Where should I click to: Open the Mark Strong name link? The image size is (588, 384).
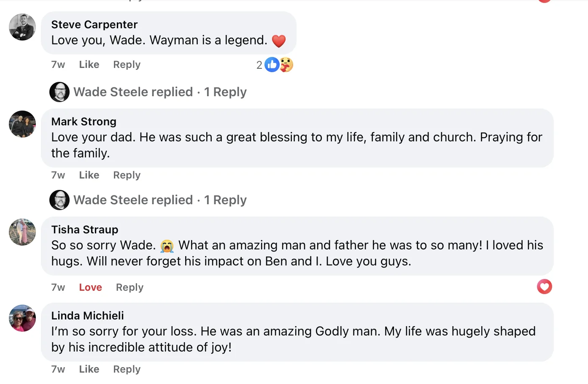[x=84, y=122]
